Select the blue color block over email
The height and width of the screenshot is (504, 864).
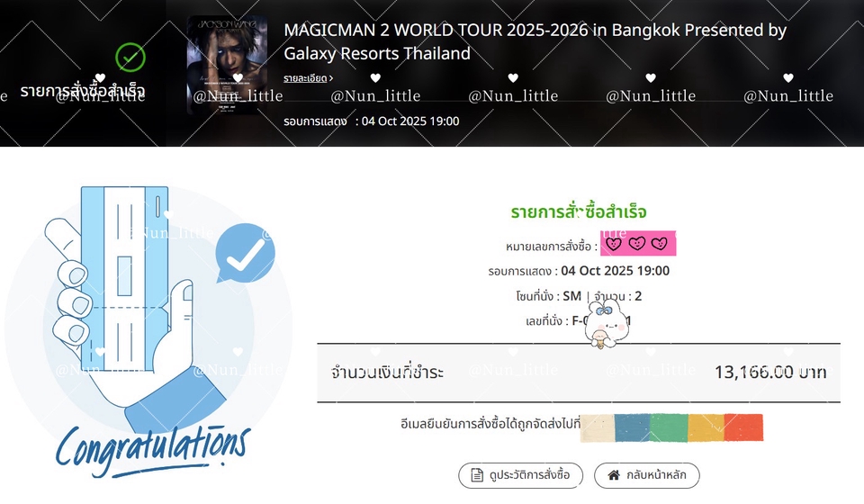(x=632, y=428)
